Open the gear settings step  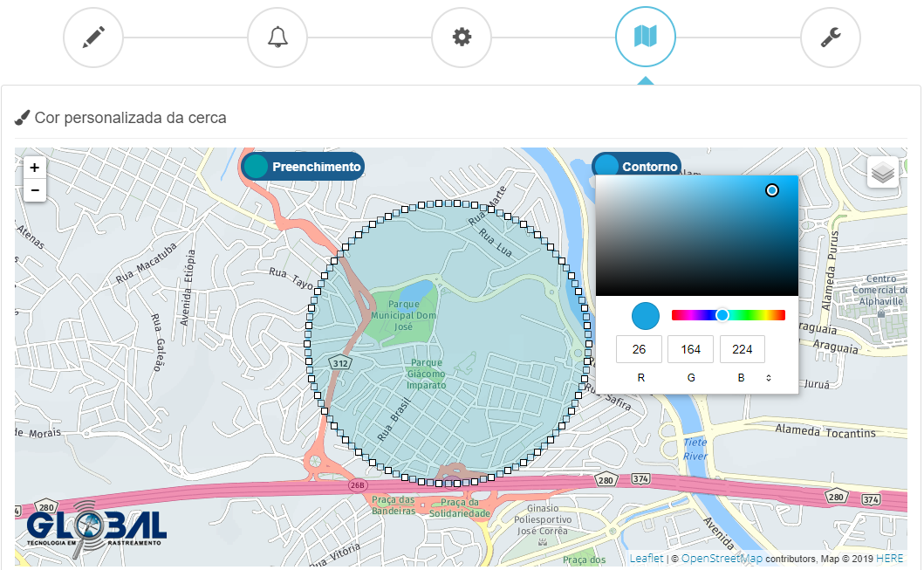click(462, 38)
